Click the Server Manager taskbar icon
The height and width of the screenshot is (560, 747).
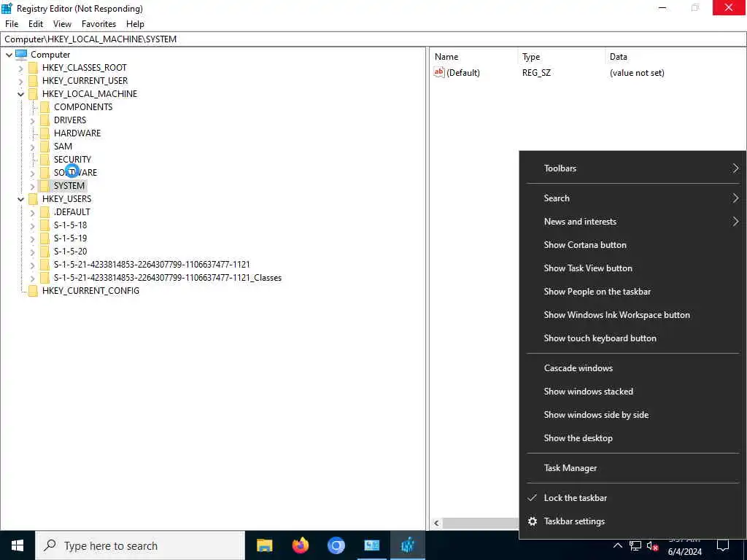371,545
